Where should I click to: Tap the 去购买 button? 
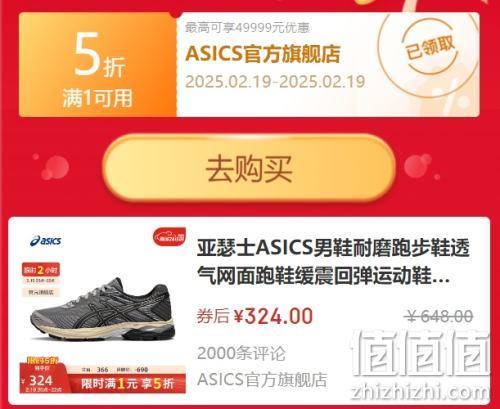249,168
